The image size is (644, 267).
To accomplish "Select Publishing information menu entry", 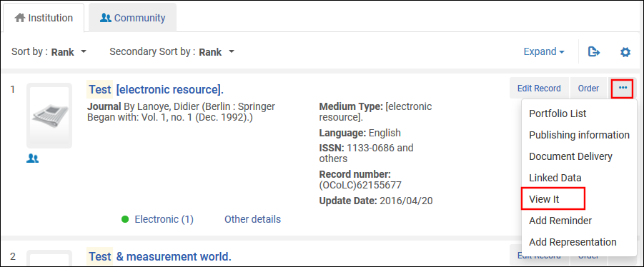I will pos(579,135).
